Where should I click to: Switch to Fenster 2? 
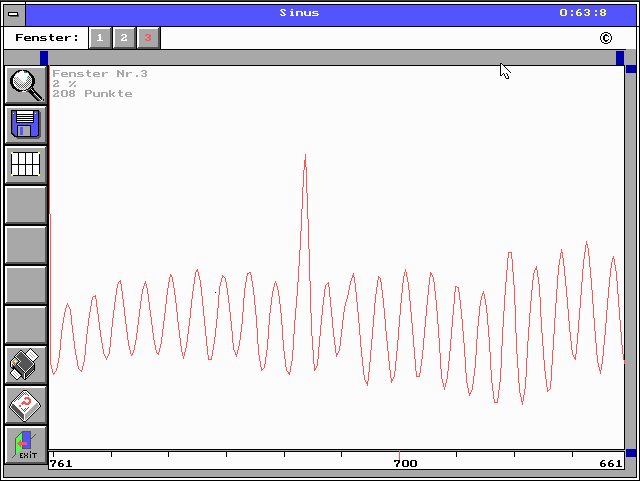click(x=123, y=38)
